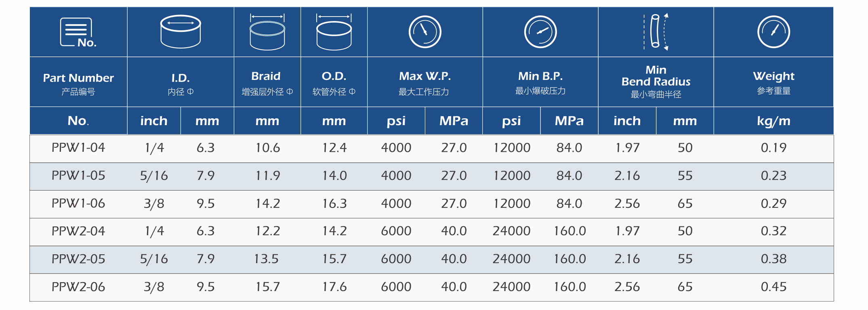Viewport: 868px width, 310px height.
Task: Click the bend radius hose icon
Action: [x=656, y=32]
